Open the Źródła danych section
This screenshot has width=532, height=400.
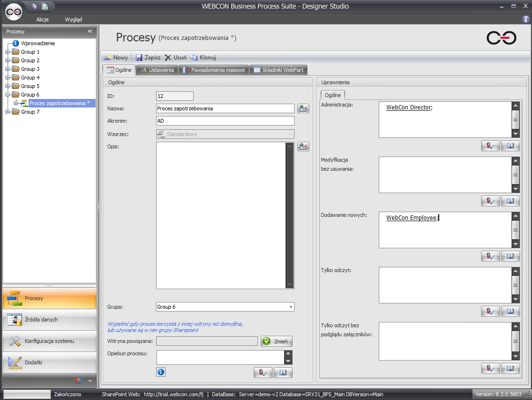coord(49,320)
